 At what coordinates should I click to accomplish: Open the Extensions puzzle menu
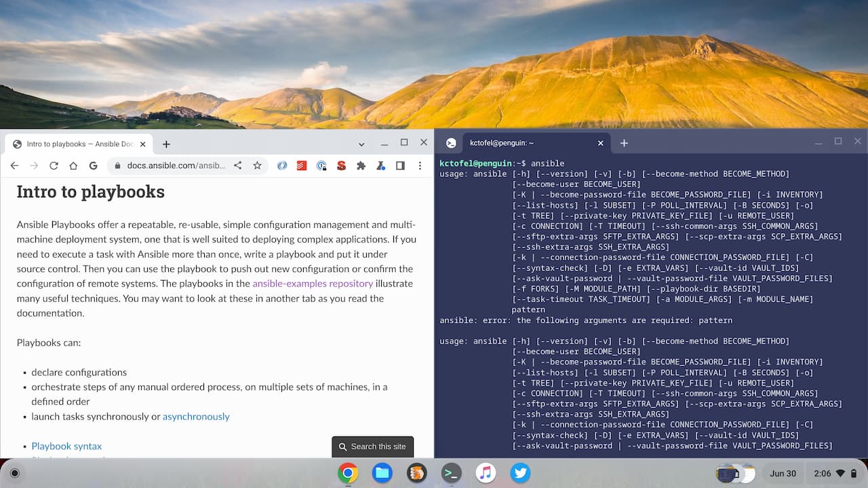tap(361, 165)
